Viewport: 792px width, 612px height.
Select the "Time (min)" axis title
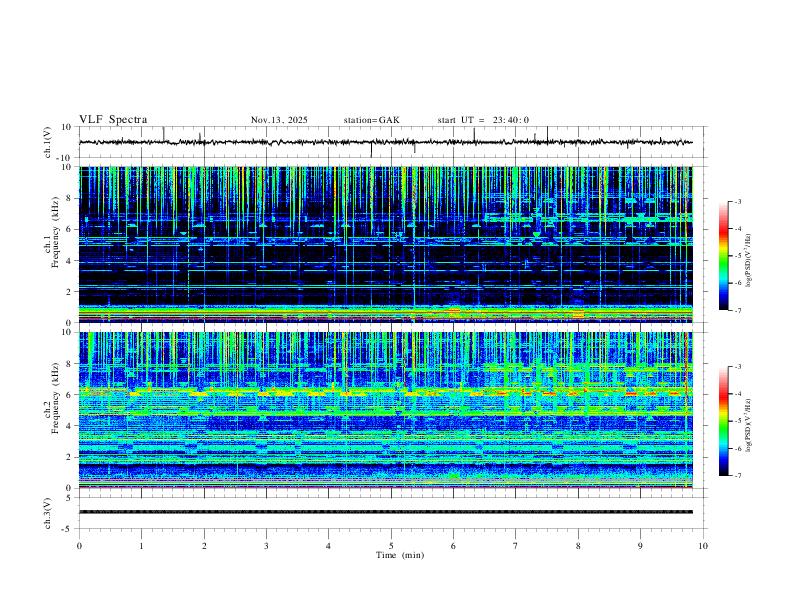coord(400,555)
